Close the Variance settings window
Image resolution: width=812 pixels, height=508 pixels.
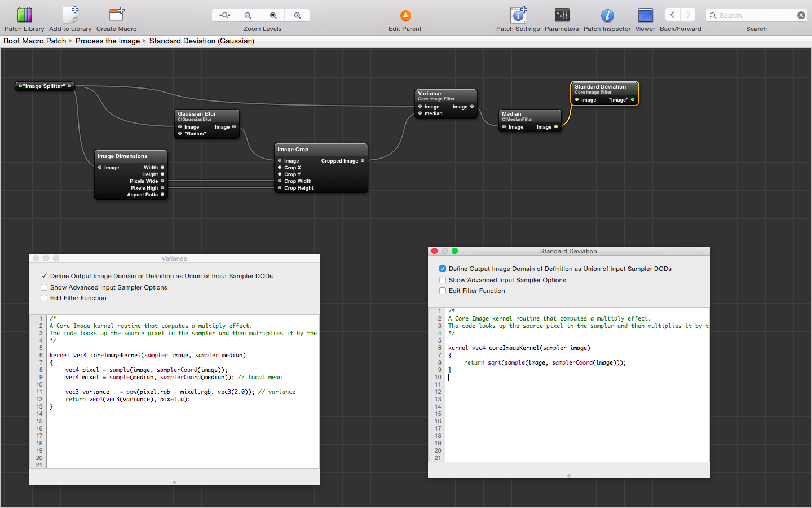pos(36,259)
